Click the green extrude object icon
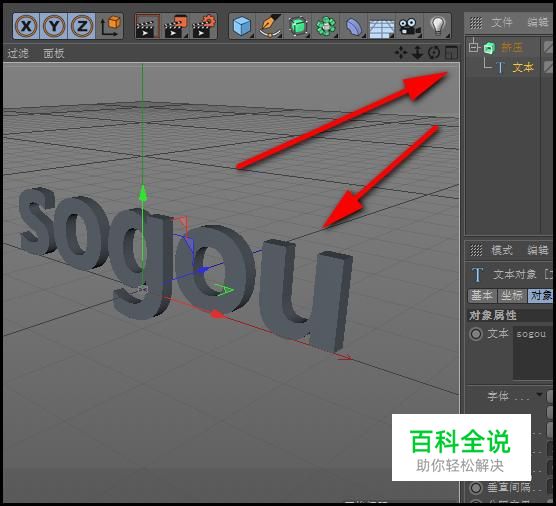 (490, 48)
